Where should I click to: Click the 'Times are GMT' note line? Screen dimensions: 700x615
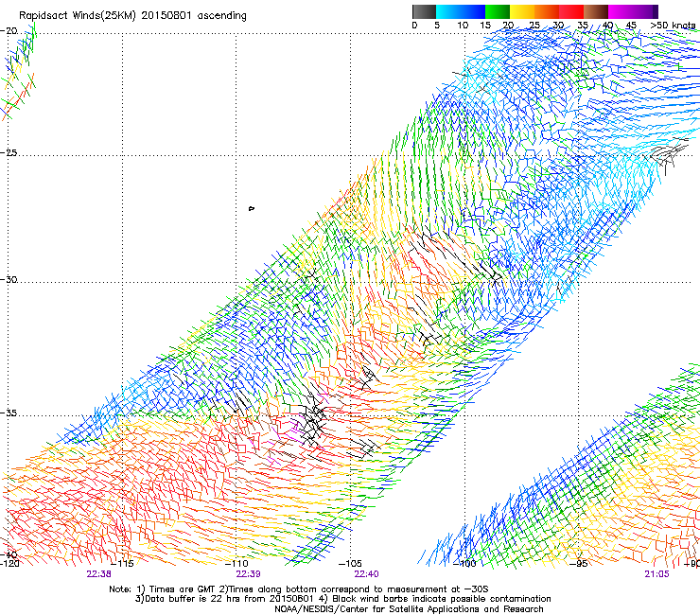click(301, 589)
